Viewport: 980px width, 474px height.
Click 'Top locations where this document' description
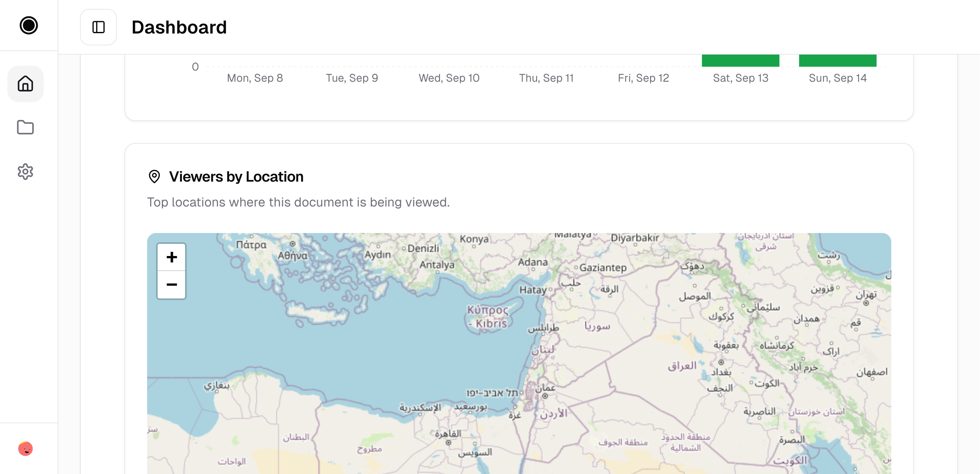(x=298, y=202)
